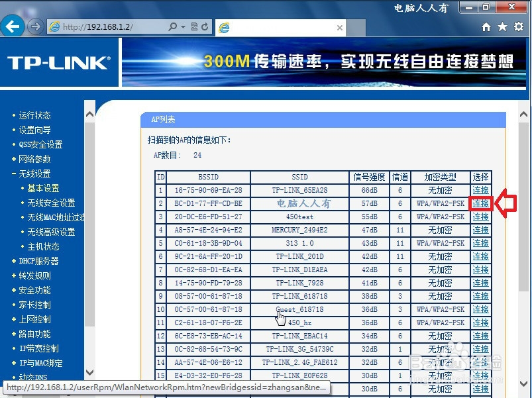The width and height of the screenshot is (532, 398).
Task: Click 连接 for TP-LINK_201D
Action: [x=480, y=256]
